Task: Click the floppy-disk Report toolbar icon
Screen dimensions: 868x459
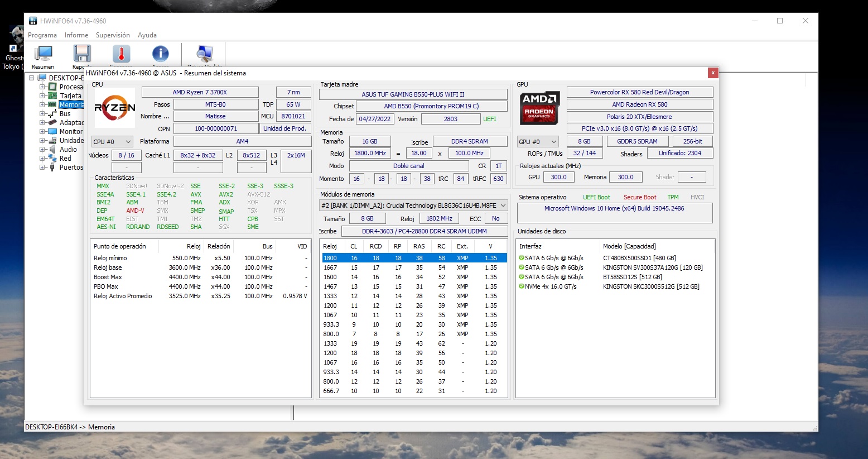Action: (x=82, y=54)
